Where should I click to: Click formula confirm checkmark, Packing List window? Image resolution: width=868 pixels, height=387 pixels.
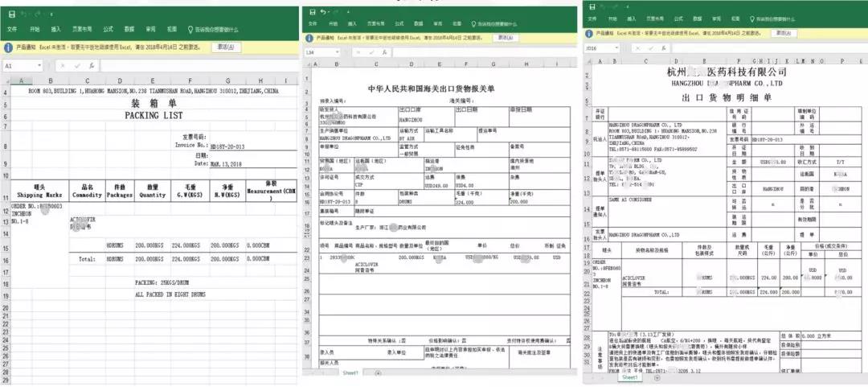point(77,66)
